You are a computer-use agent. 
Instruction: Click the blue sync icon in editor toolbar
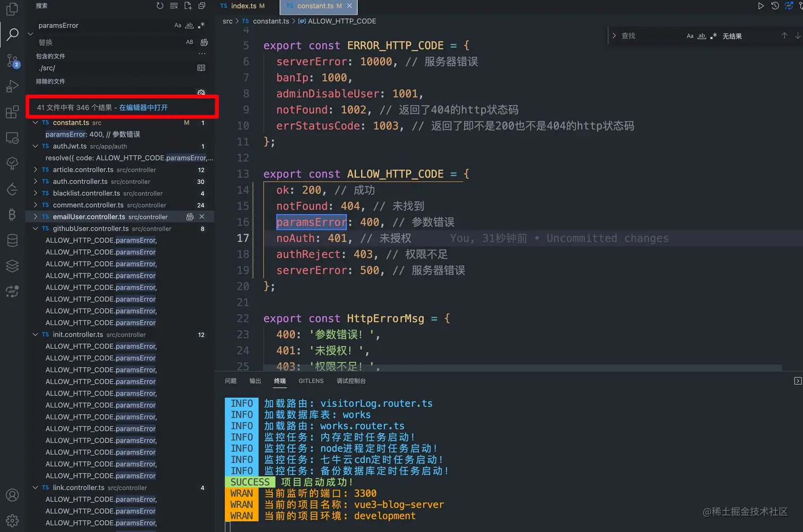[789, 6]
